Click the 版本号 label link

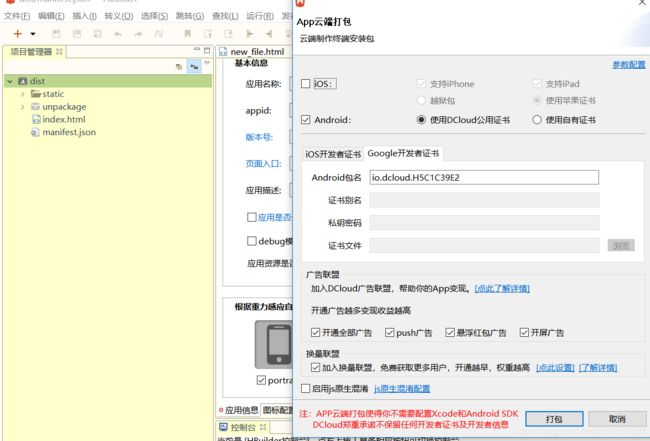[x=259, y=137]
